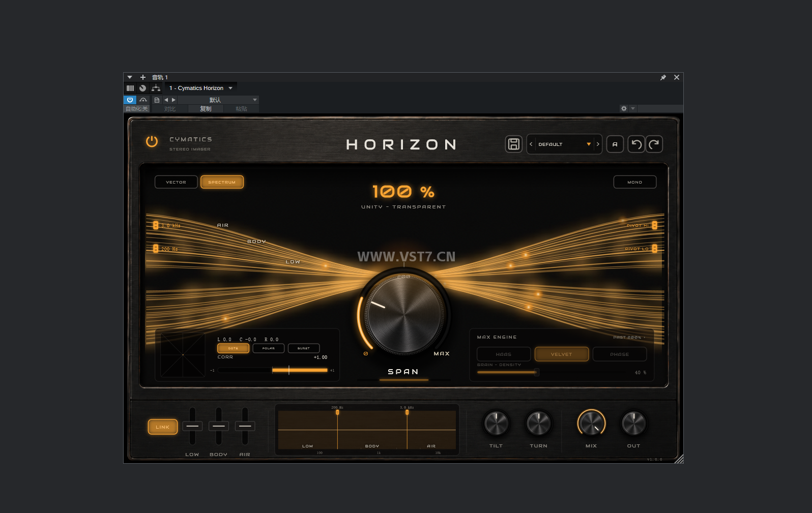Click the round dial icon in host toolbar

pyautogui.click(x=143, y=88)
